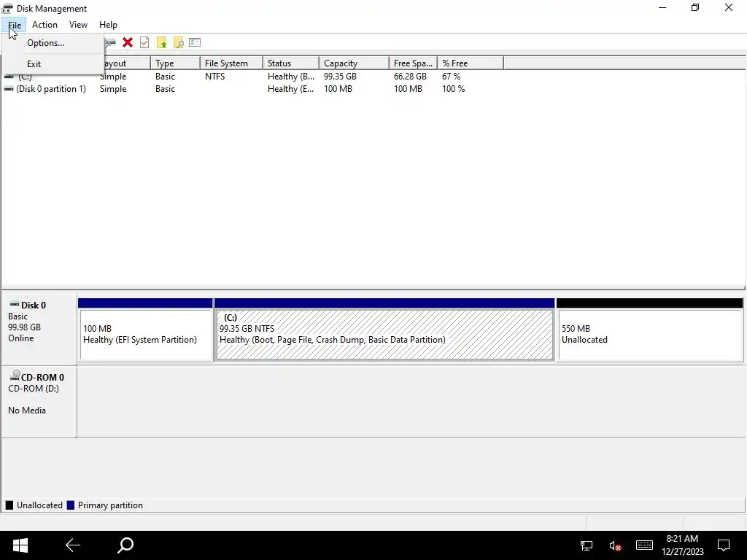This screenshot has height=560, width=747.
Task: Click the 99.35 GB capacity cell
Action: pyautogui.click(x=340, y=76)
